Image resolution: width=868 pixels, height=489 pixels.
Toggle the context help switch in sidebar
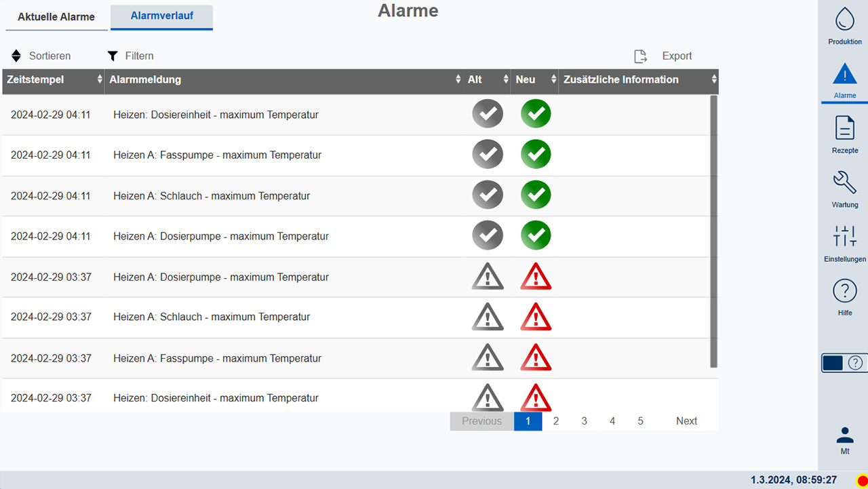pyautogui.click(x=844, y=363)
